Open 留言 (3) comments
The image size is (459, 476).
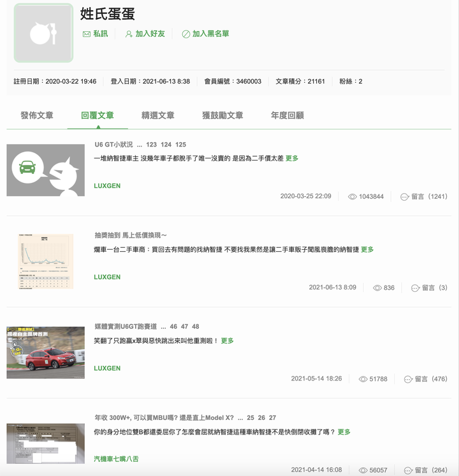click(435, 288)
